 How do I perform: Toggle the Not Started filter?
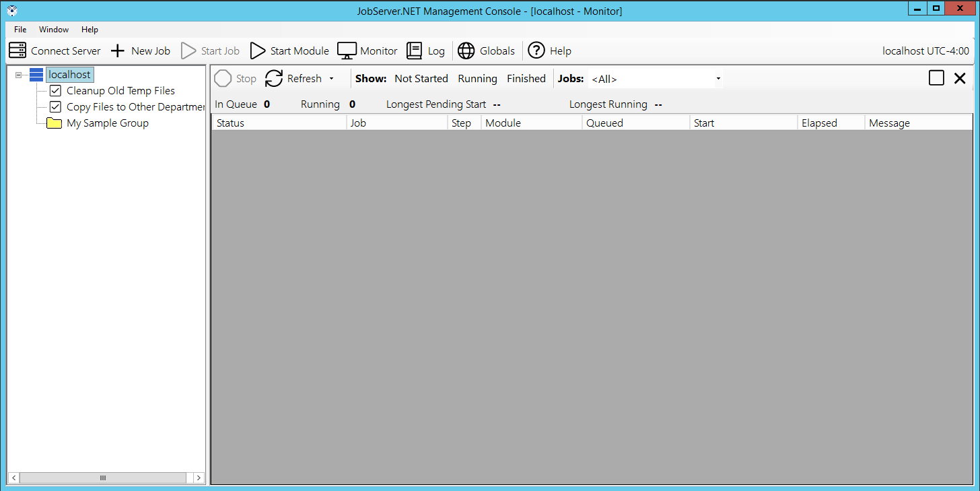(x=421, y=79)
